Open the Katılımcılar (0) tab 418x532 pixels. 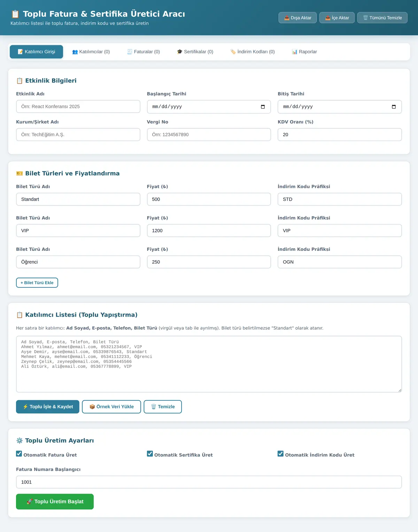(x=91, y=52)
